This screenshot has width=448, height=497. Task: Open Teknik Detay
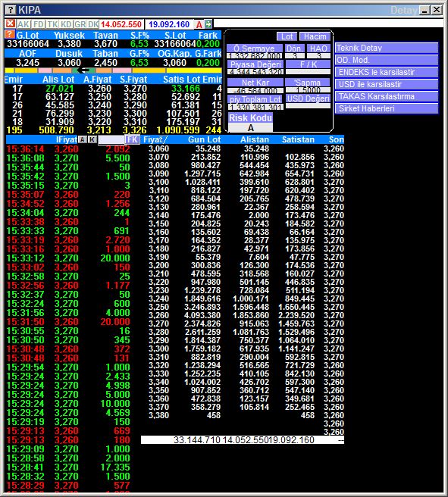click(x=387, y=48)
